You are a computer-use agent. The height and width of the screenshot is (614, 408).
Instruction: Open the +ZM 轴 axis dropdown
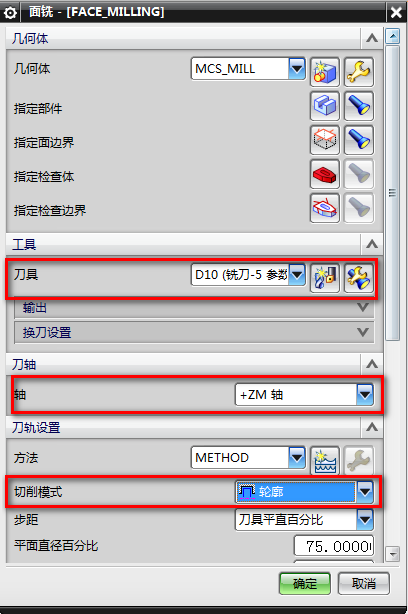[365, 395]
